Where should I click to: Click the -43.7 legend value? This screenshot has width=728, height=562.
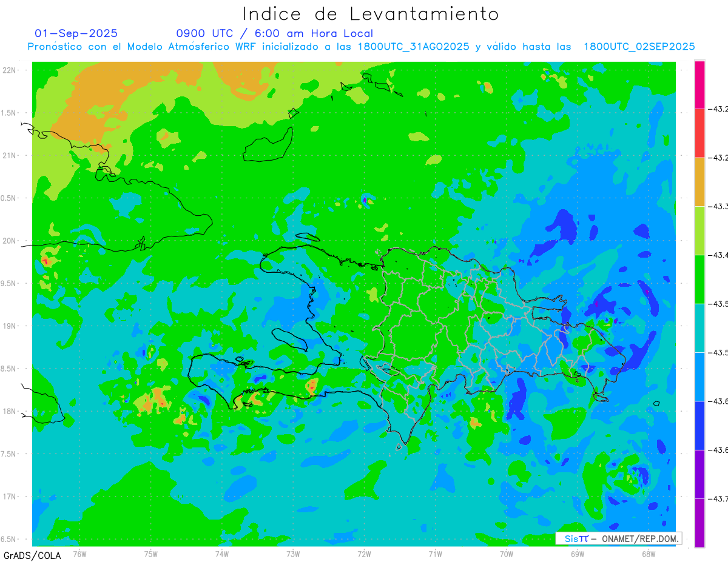[718, 498]
